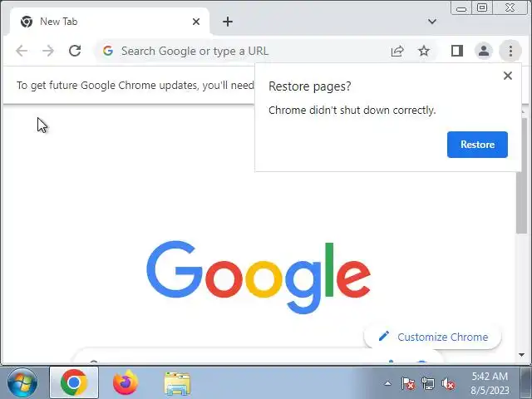
Task: Toggle the side panel icon
Action: point(457,51)
